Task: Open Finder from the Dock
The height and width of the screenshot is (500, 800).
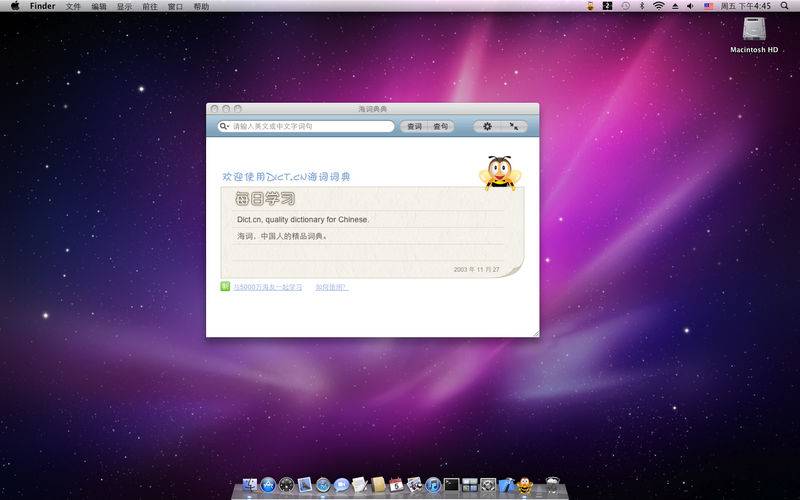Action: (249, 484)
